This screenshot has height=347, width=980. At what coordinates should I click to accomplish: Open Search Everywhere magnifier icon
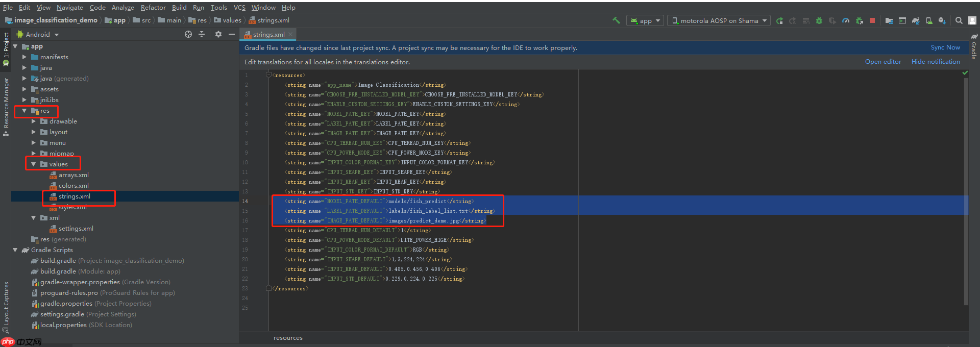[959, 21]
